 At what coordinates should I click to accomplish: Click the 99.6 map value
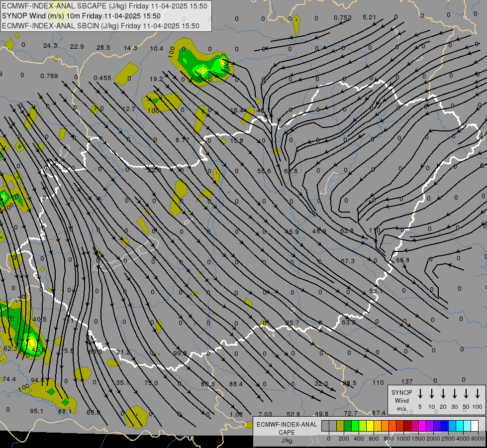coord(180,353)
